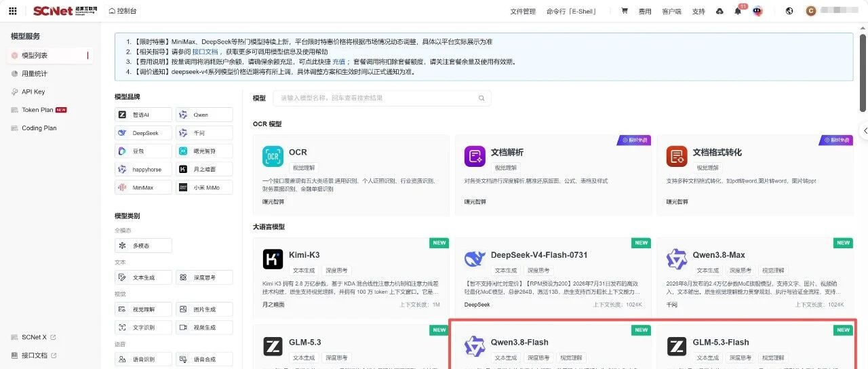Viewport: 868px width, 369px height.
Task: Click the GLM-5.3 logo icon
Action: coord(273,346)
